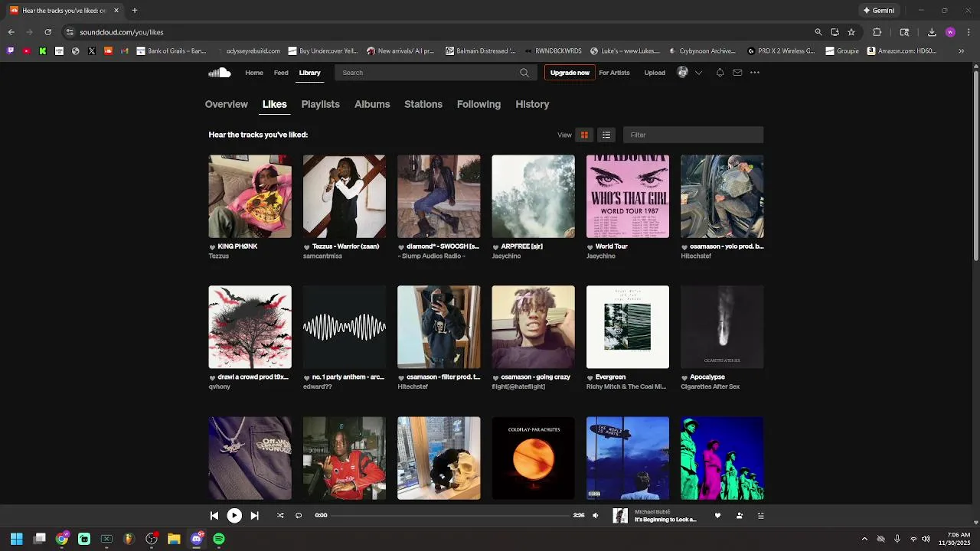This screenshot has height=551, width=980.
Task: Open the next-up queue icon
Action: click(x=760, y=516)
